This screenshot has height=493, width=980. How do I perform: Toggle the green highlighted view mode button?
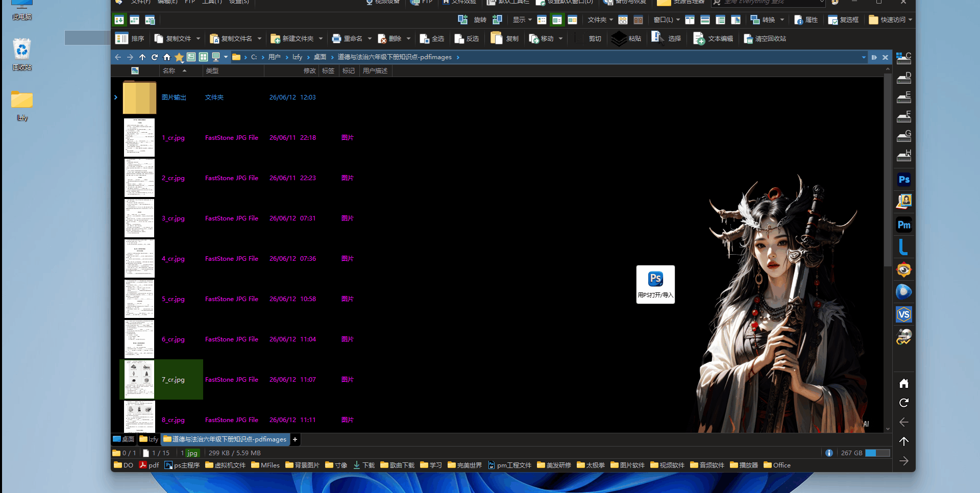(x=119, y=20)
